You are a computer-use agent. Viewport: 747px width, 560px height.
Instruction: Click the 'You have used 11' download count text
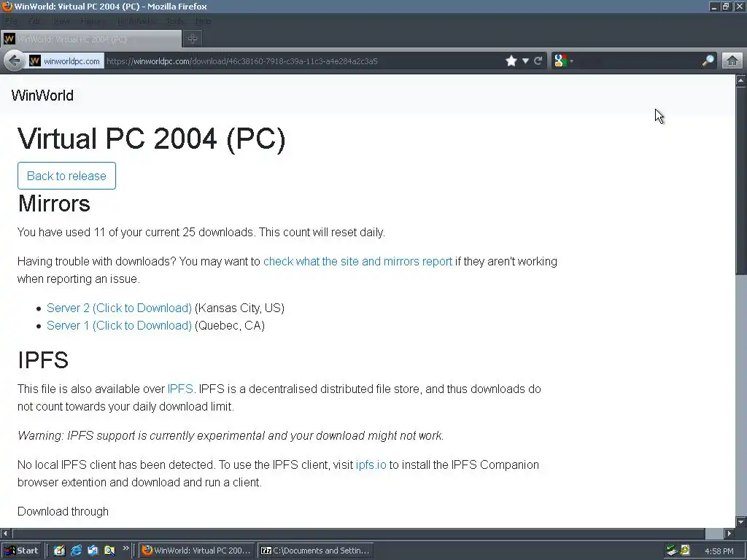point(201,233)
